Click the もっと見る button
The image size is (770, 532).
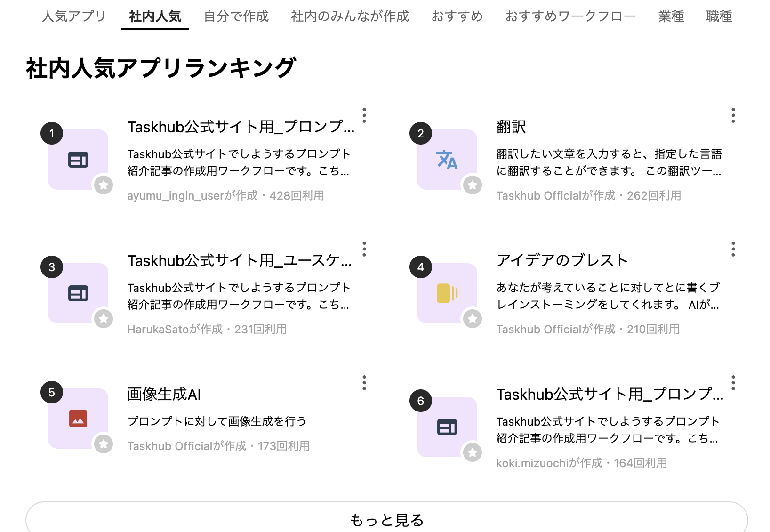(387, 520)
